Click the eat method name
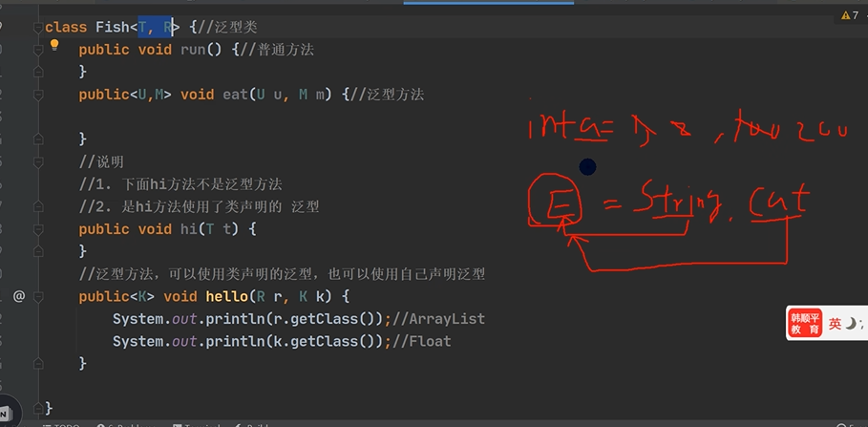Viewport: 868px width, 427px height. click(x=235, y=95)
